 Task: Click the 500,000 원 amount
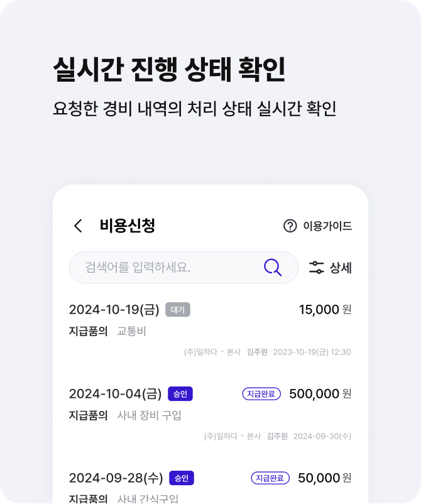320,394
